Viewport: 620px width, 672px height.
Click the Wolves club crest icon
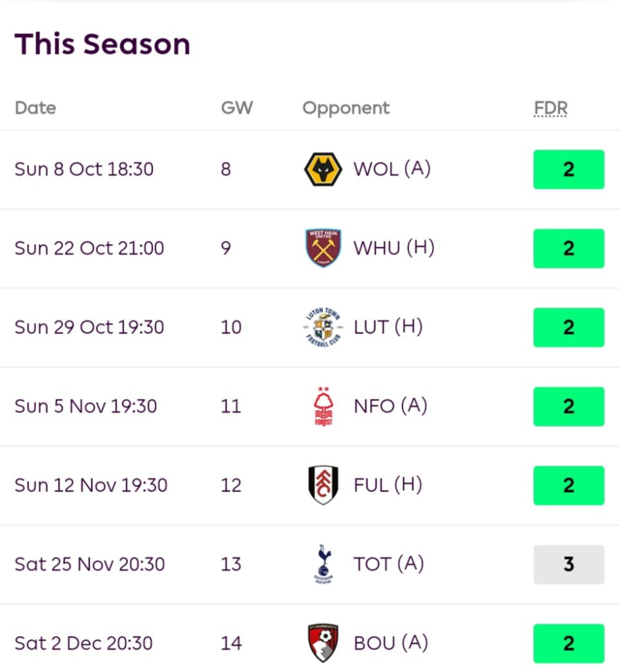(323, 169)
